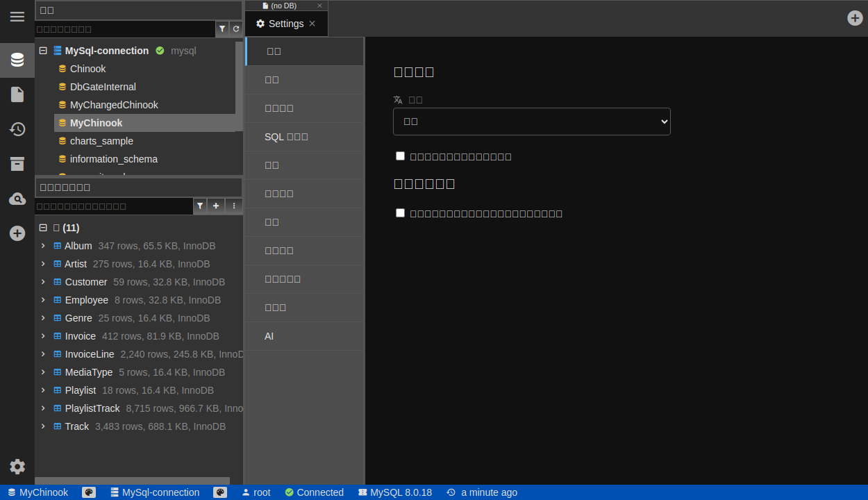Open the Files icon in left sidebar
The image size is (868, 500).
click(x=17, y=94)
